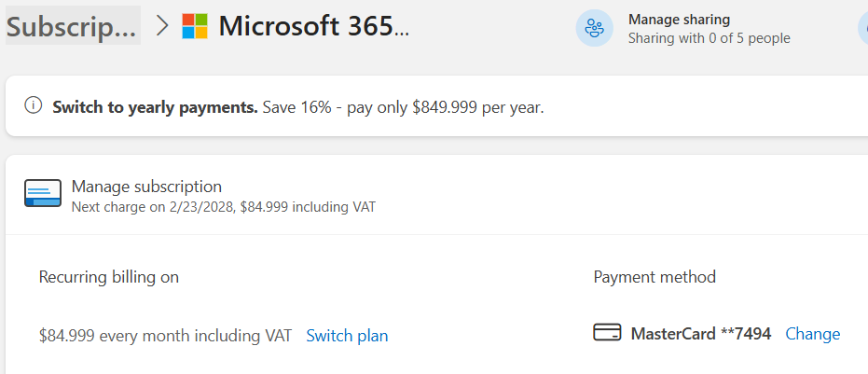Screen dimensions: 868x374
Task: Click the blue subscription card icon
Action: tap(43, 193)
